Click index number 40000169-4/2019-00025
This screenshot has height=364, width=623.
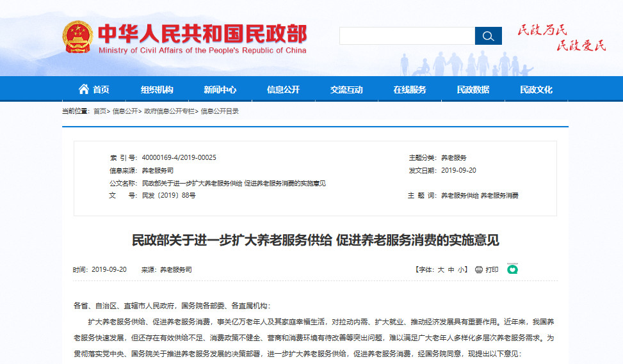tap(179, 157)
